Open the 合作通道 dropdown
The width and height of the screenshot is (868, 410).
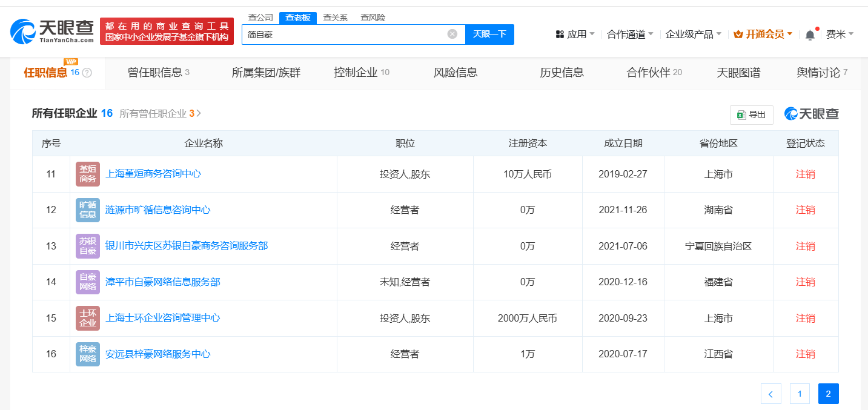pyautogui.click(x=630, y=35)
